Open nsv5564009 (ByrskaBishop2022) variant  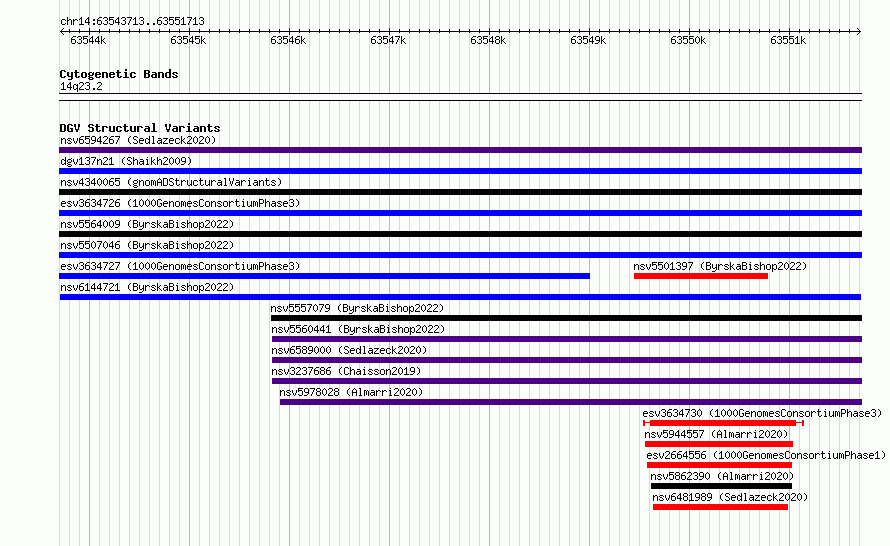pos(147,224)
